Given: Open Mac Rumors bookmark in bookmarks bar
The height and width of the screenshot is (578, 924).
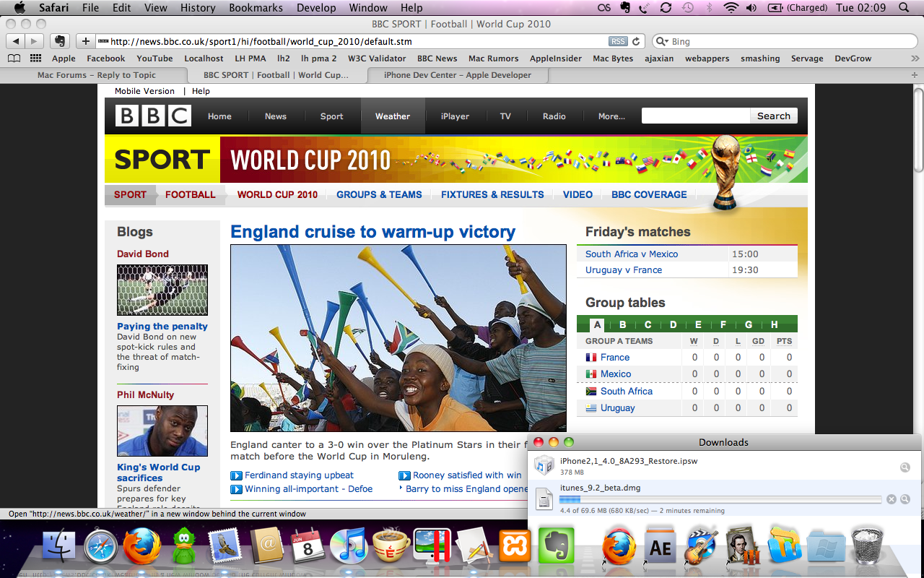Looking at the screenshot, I should (493, 59).
